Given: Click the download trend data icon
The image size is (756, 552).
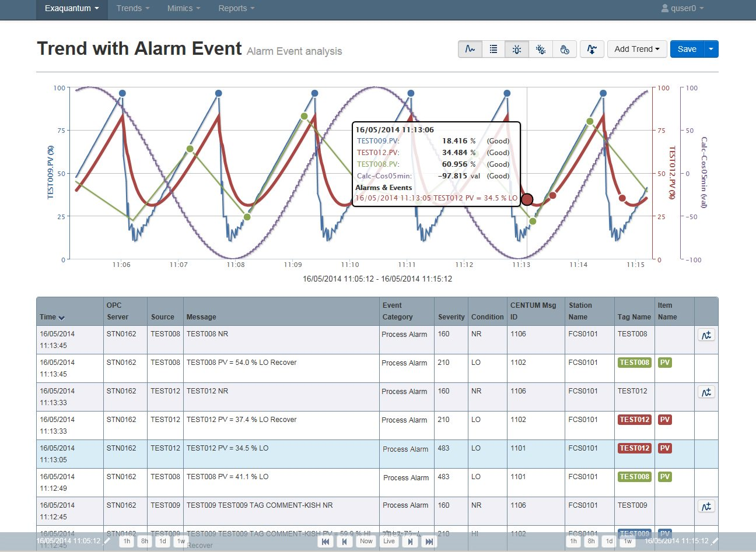Looking at the screenshot, I should tap(591, 50).
